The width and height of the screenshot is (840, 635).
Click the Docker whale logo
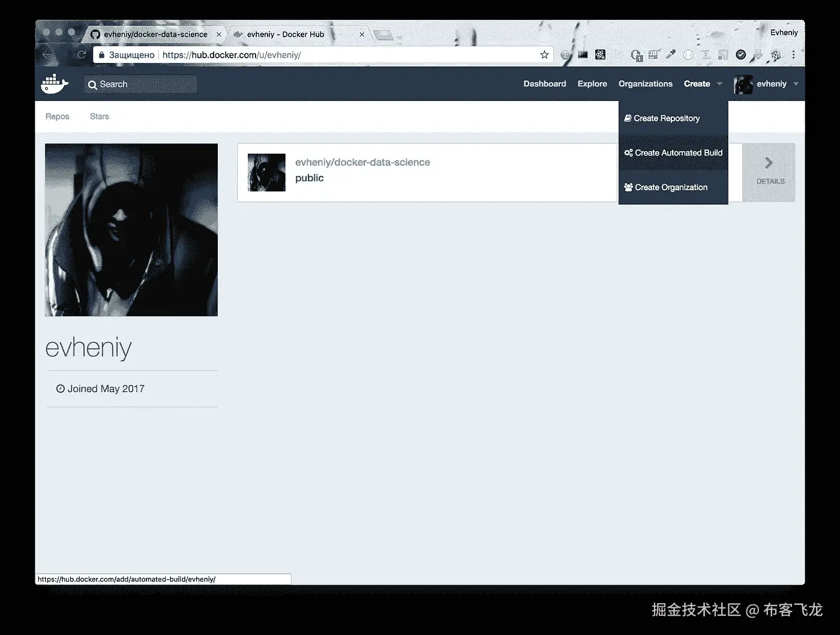point(55,83)
